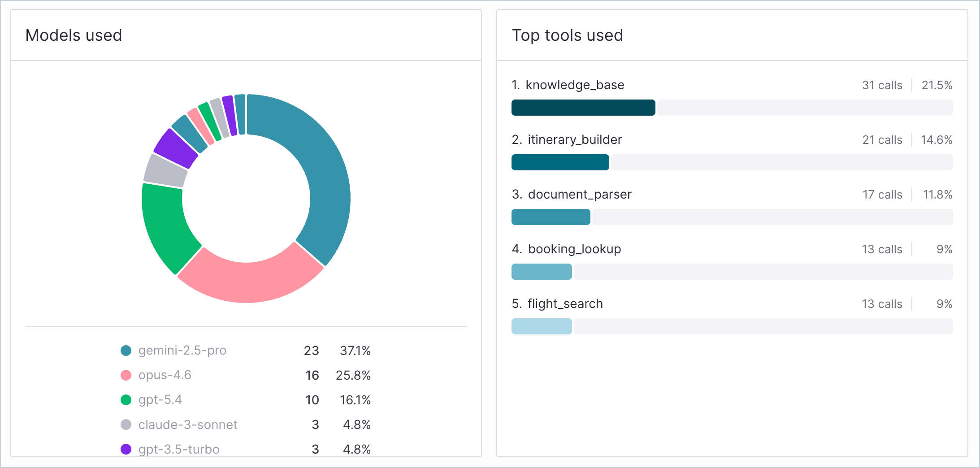Image resolution: width=980 pixels, height=468 pixels.
Task: Click the '31 calls' count
Action: click(x=882, y=85)
